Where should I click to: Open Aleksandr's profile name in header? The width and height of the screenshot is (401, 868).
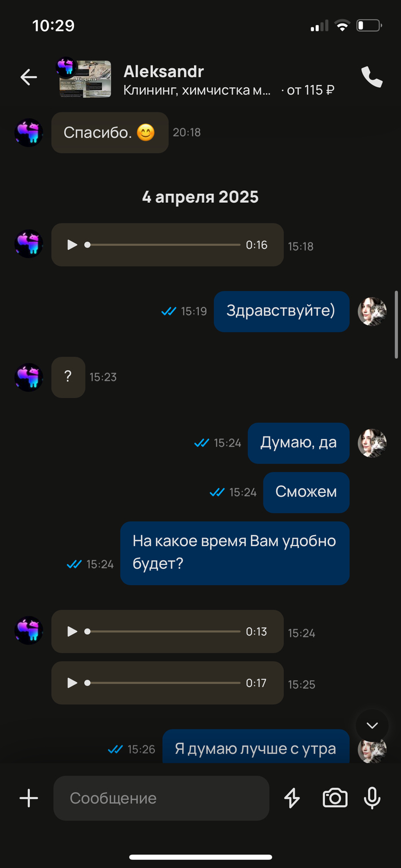tap(164, 72)
